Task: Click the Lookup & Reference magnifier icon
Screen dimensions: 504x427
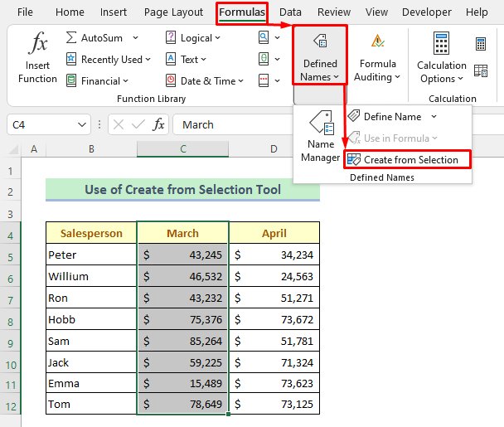Action: tap(264, 37)
